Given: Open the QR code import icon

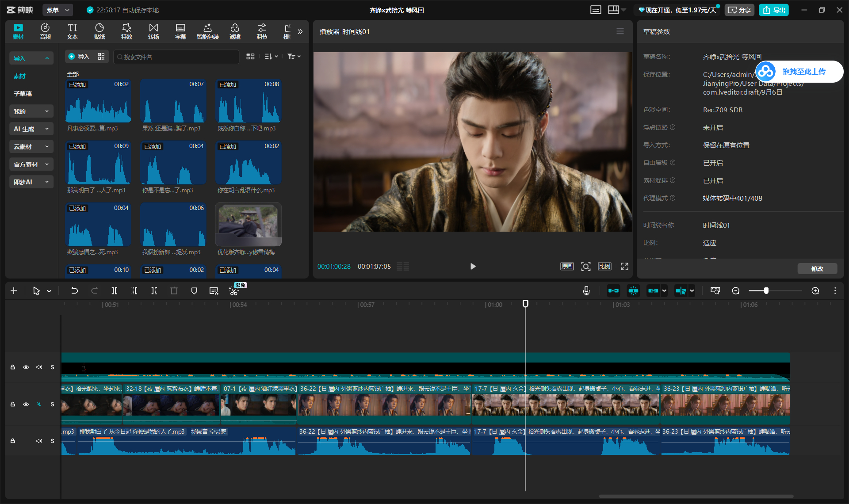Looking at the screenshot, I should coord(101,57).
